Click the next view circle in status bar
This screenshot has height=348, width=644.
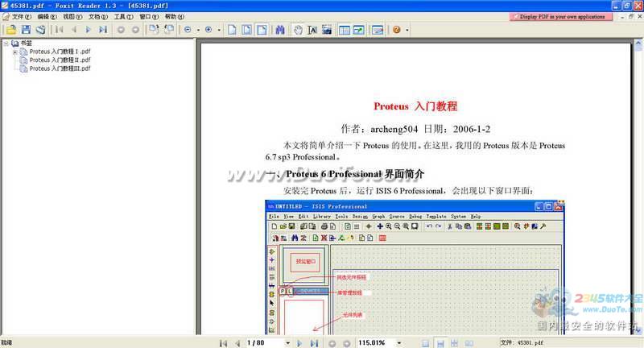coord(347,343)
